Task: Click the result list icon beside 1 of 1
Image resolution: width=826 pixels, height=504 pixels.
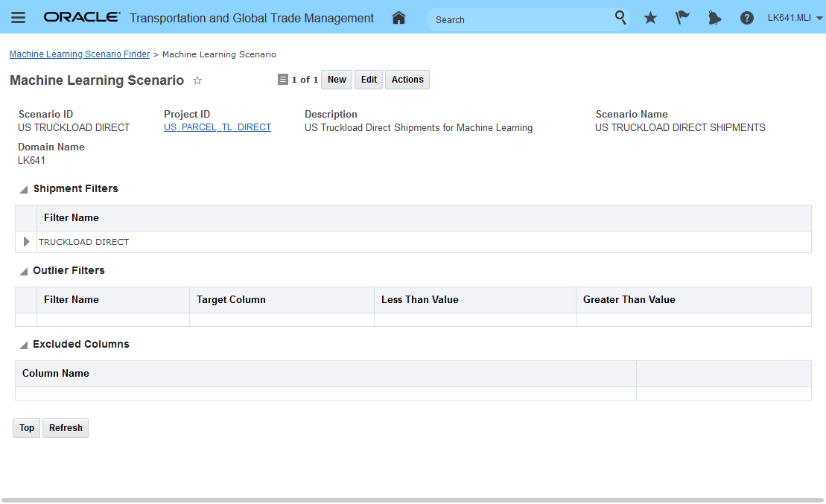Action: pos(283,80)
